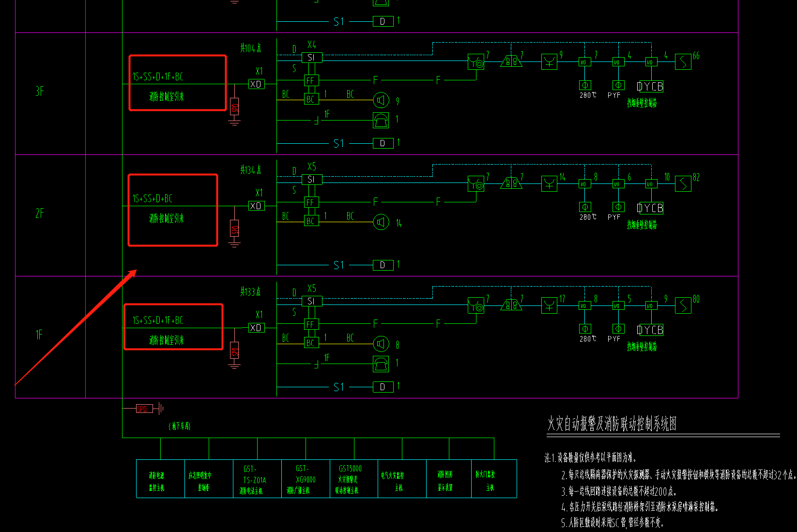Click the 1F hydrant button symbol numbered 17
Image resolution: width=797 pixels, height=532 pixels.
[x=549, y=305]
